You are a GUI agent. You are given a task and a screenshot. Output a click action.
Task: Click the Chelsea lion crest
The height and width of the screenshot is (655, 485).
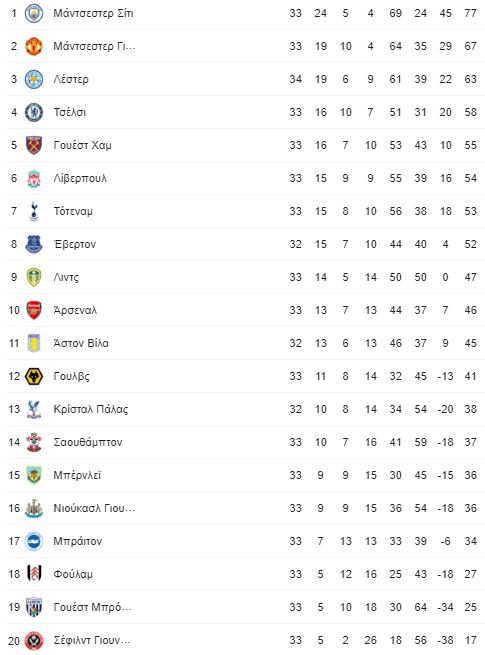[x=34, y=112]
